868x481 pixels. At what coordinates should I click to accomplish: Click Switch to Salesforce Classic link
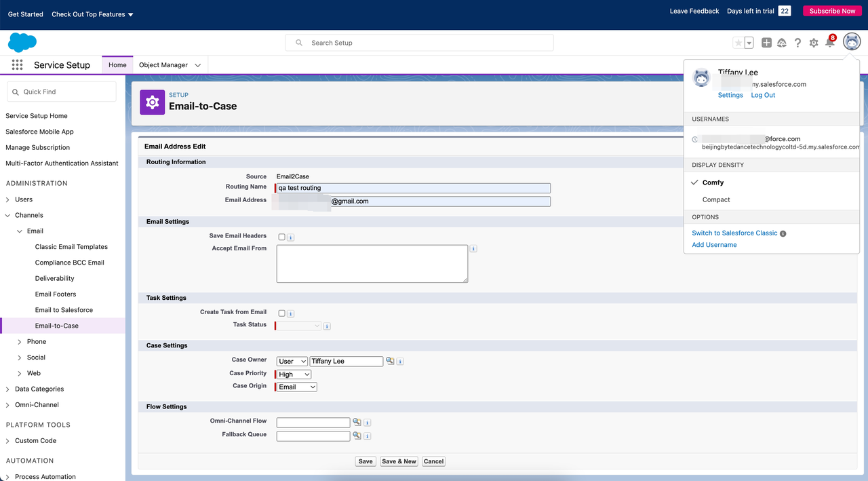pyautogui.click(x=734, y=233)
